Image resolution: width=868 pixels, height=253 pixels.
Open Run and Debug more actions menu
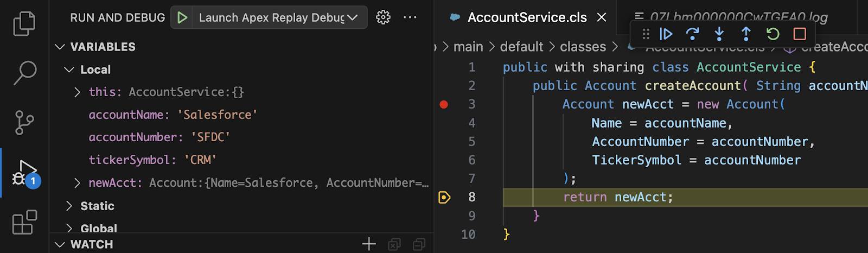[410, 17]
